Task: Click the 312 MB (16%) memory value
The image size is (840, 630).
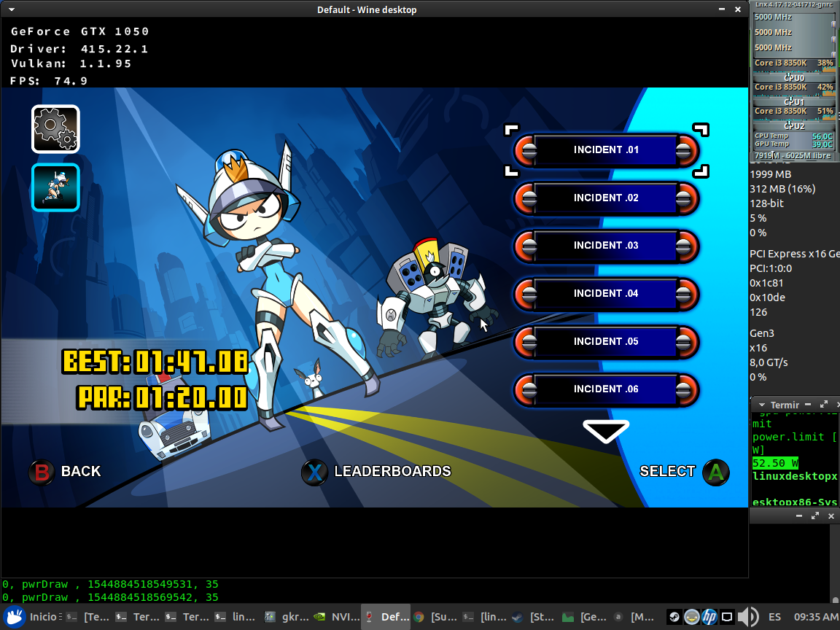Action: coord(782,189)
